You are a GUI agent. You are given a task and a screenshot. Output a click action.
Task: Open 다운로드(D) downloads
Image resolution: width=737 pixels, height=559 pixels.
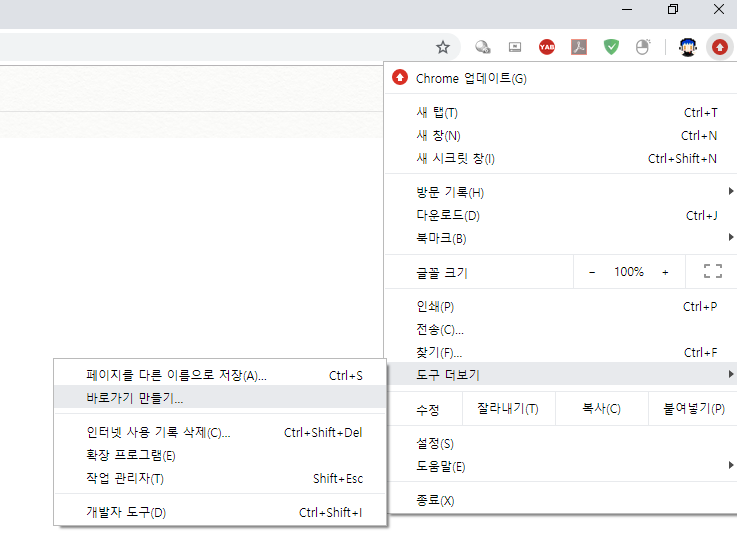pyautogui.click(x=560, y=215)
